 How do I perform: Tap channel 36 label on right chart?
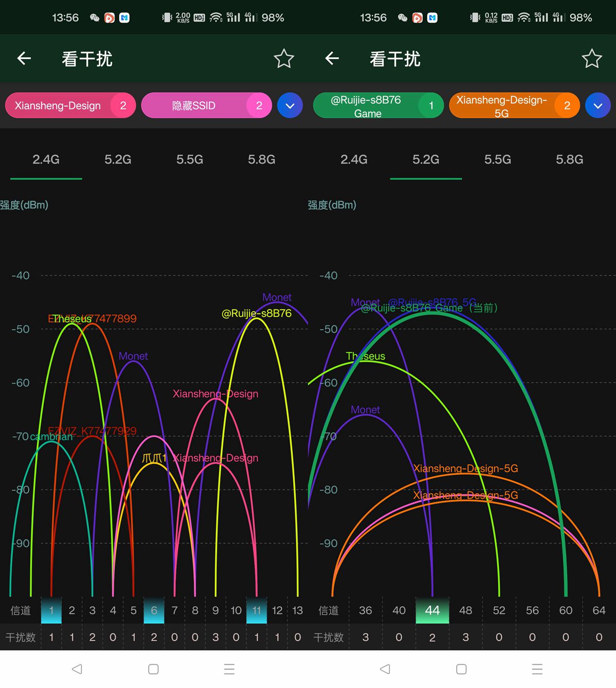(x=366, y=610)
